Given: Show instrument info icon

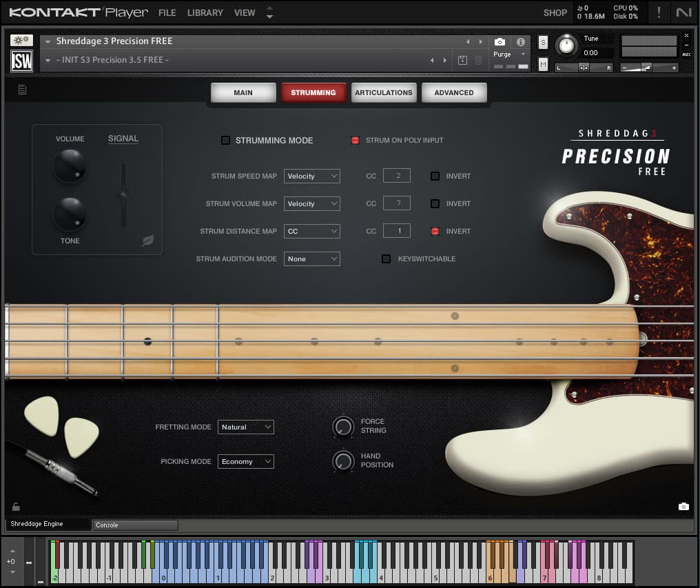Looking at the screenshot, I should pyautogui.click(x=521, y=42).
